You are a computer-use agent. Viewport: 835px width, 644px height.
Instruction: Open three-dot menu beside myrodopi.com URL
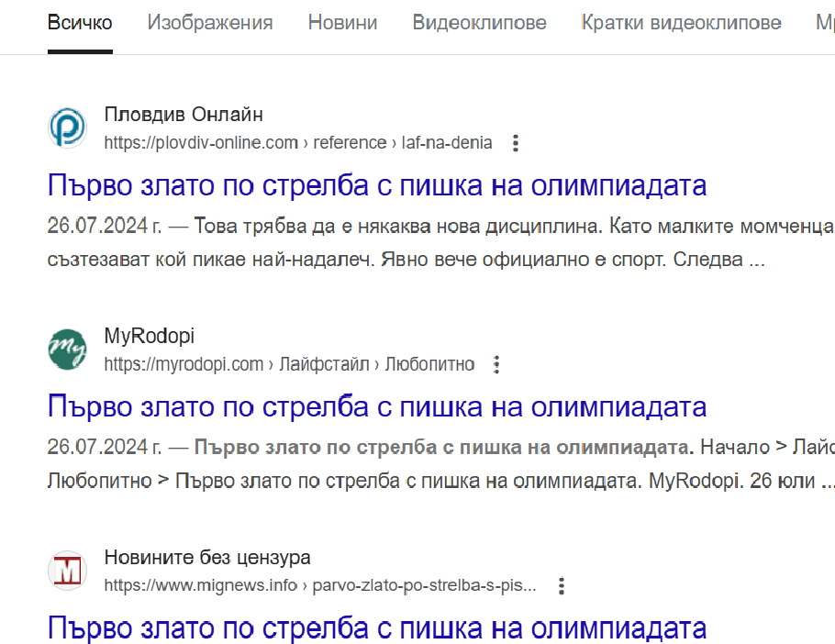click(496, 364)
